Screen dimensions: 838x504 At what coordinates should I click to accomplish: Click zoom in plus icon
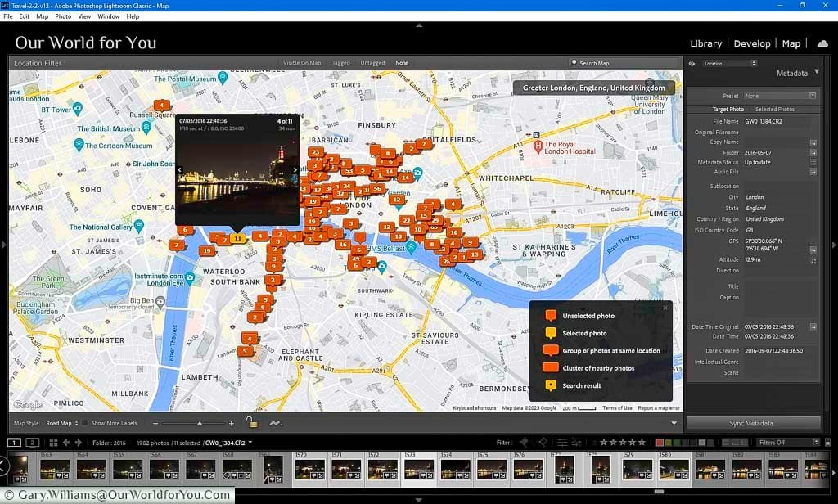coord(232,423)
